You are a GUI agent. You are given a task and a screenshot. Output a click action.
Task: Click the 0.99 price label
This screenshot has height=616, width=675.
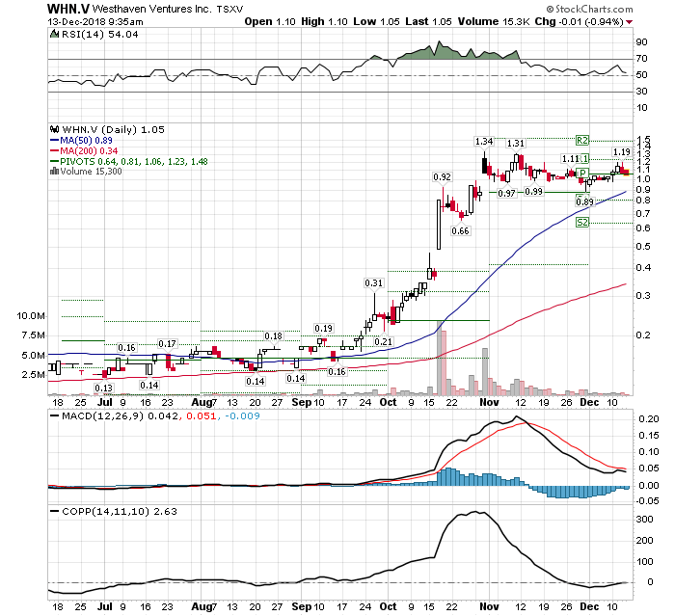(x=534, y=192)
